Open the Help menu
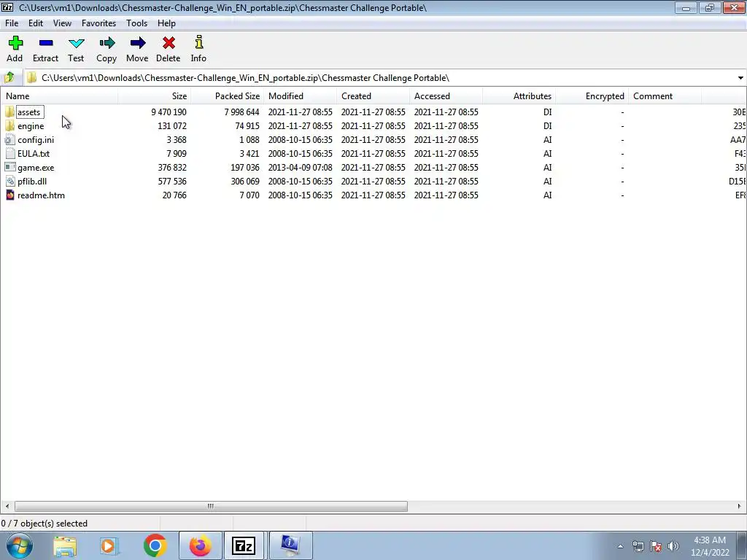The image size is (747, 560). coord(167,23)
